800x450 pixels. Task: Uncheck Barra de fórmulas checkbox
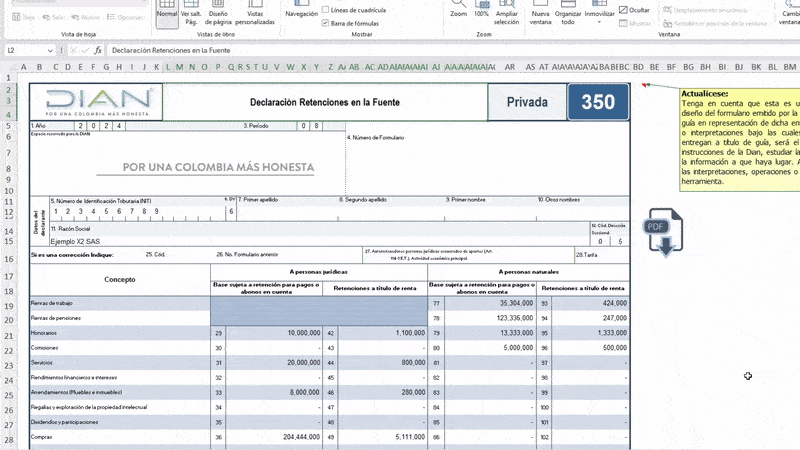[x=326, y=22]
